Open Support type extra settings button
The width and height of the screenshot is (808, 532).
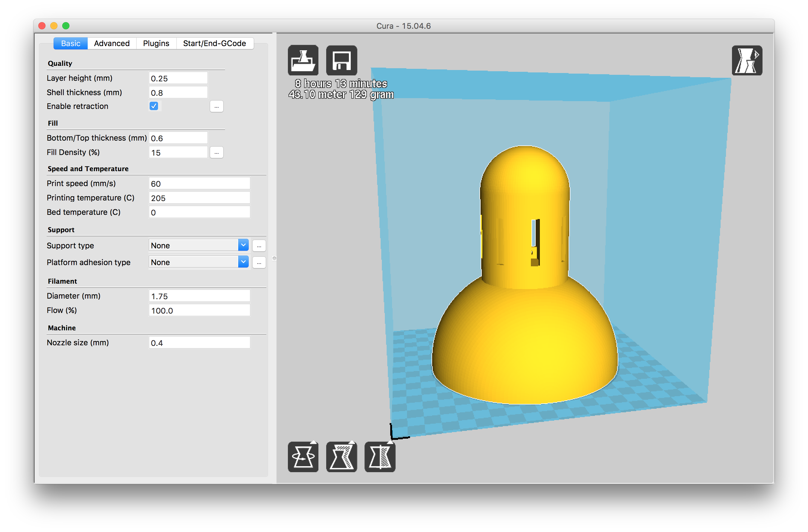point(259,245)
